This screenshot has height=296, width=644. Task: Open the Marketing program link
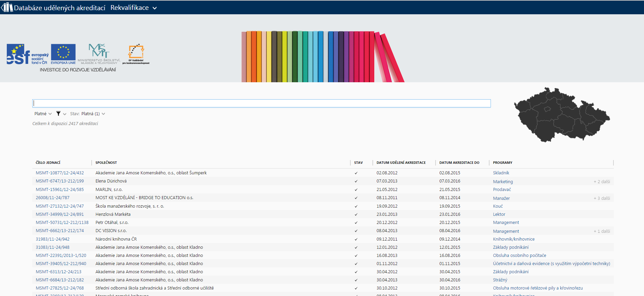[503, 182]
